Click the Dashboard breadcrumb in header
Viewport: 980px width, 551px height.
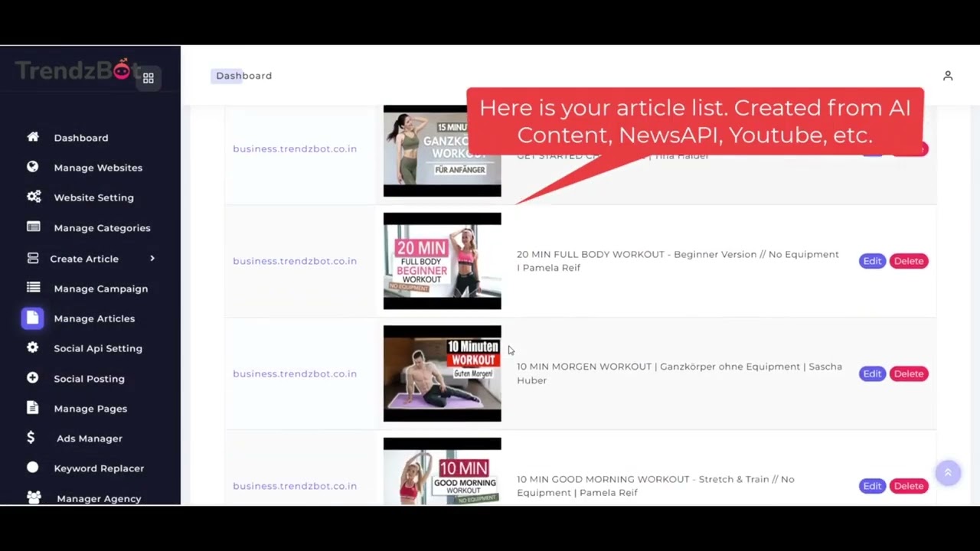[243, 76]
